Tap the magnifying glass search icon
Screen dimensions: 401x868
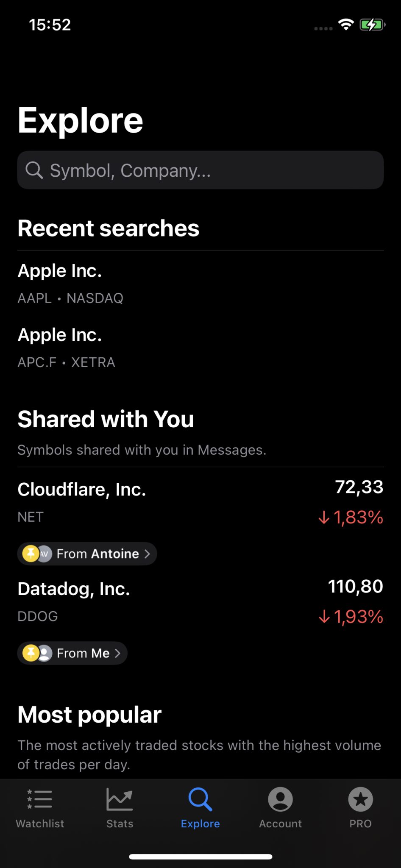click(34, 170)
